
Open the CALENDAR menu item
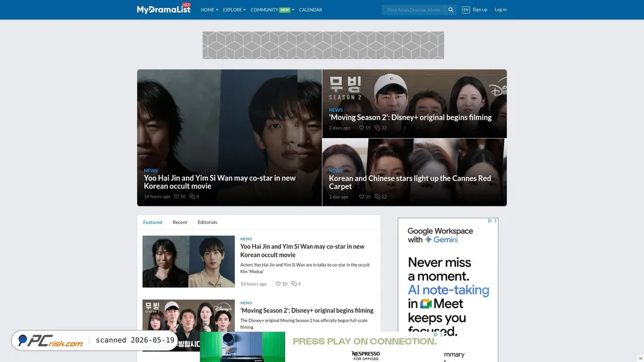tap(310, 10)
